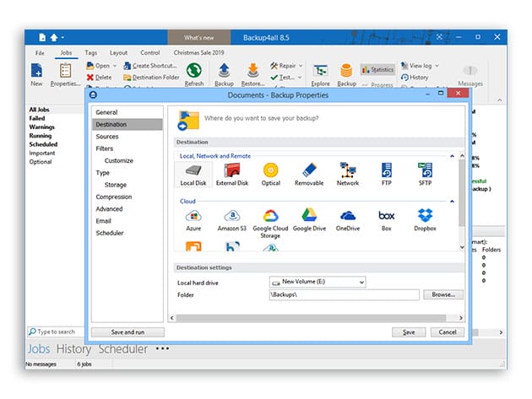Click the Restore icon in the ribbon

click(252, 73)
